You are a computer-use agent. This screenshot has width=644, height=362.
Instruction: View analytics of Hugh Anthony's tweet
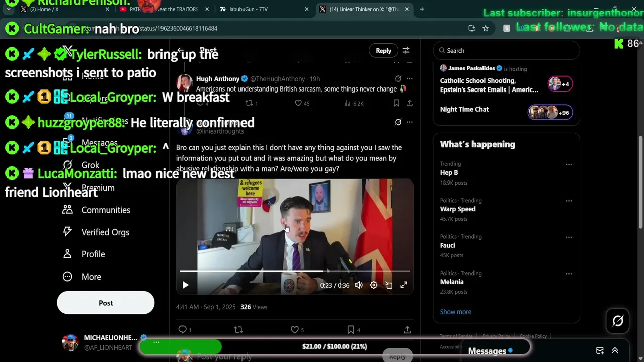coord(347,103)
